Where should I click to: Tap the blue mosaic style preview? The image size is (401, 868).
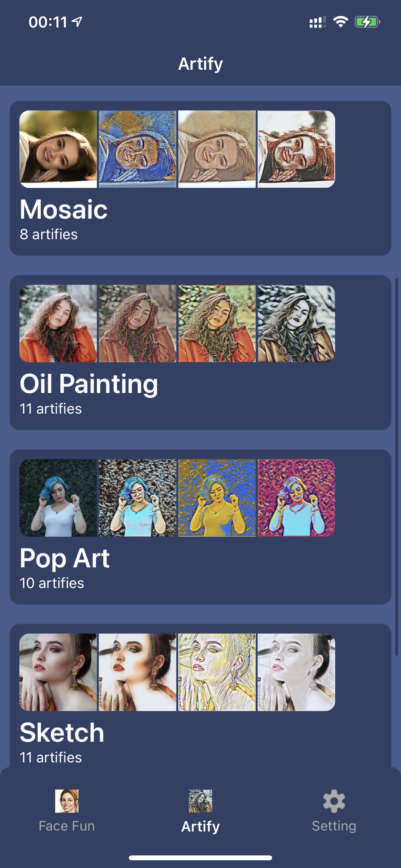coord(138,149)
